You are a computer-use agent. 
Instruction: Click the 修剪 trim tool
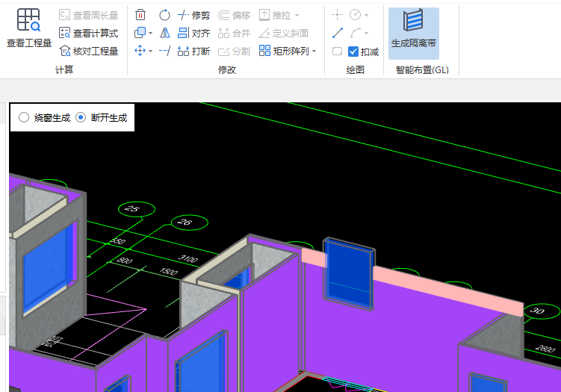coord(193,15)
